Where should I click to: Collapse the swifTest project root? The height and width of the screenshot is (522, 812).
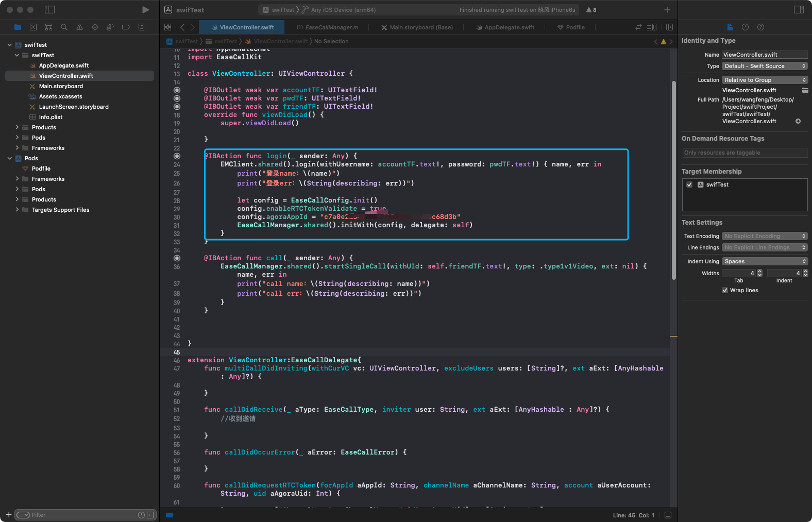coord(10,45)
